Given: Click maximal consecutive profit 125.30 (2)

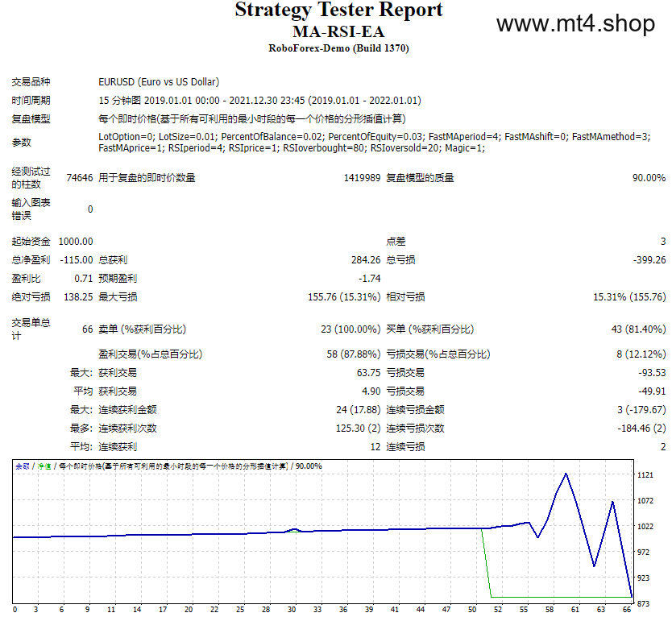Looking at the screenshot, I should tap(359, 428).
